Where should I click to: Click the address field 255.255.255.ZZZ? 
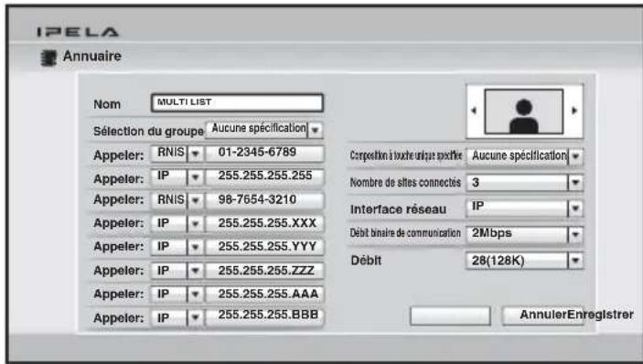click(x=264, y=271)
